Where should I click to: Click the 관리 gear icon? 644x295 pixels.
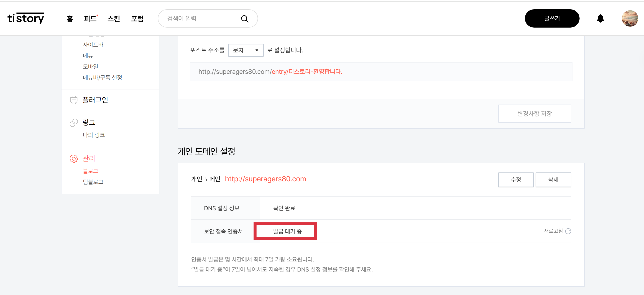74,159
